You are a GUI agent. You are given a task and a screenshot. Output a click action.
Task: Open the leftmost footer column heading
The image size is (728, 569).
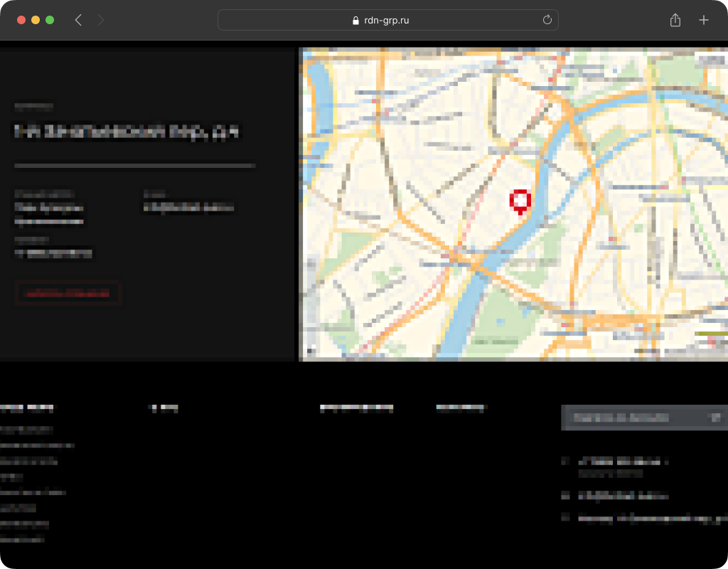(26, 408)
